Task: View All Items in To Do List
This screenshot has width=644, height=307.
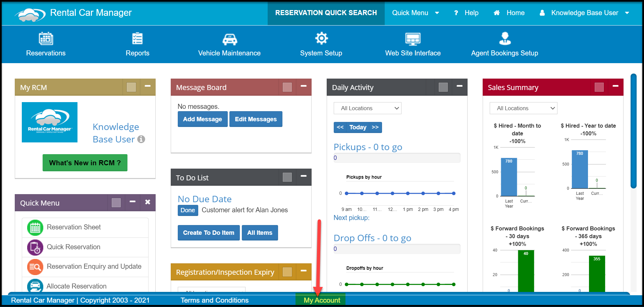Action: pos(260,233)
